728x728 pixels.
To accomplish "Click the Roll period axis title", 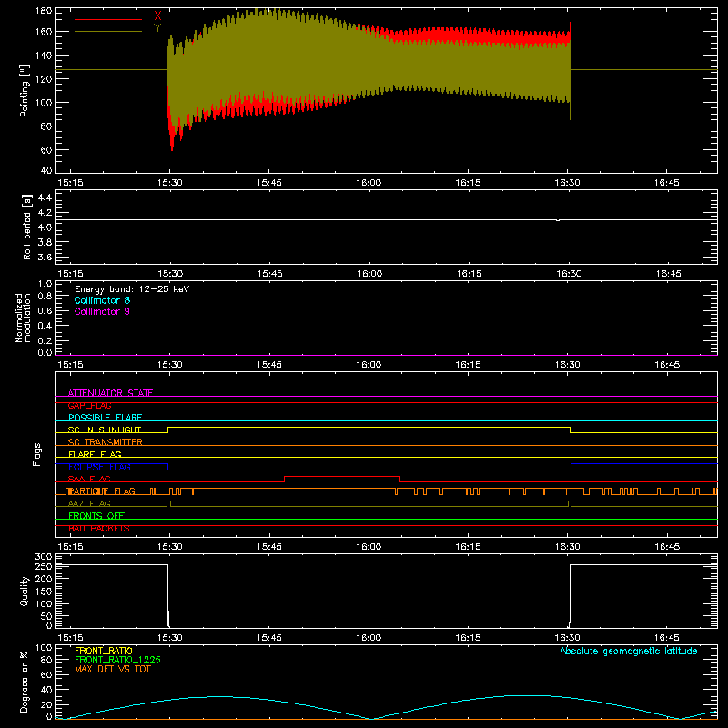I will (27, 227).
